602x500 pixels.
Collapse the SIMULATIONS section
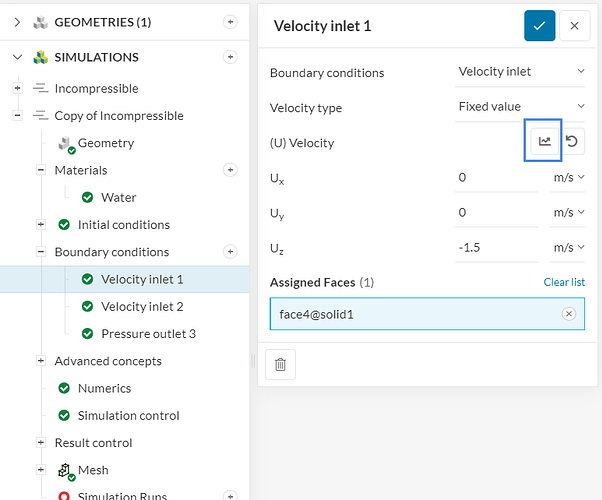(17, 57)
